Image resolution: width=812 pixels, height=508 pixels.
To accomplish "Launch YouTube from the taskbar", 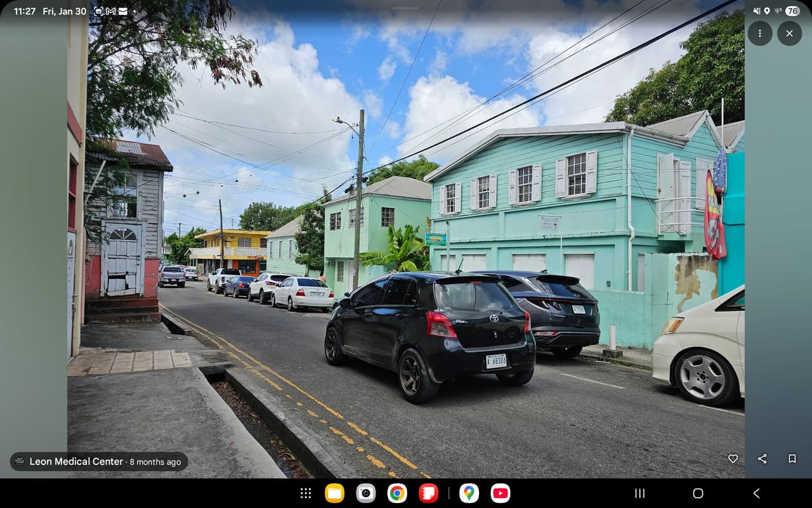I will [x=500, y=493].
